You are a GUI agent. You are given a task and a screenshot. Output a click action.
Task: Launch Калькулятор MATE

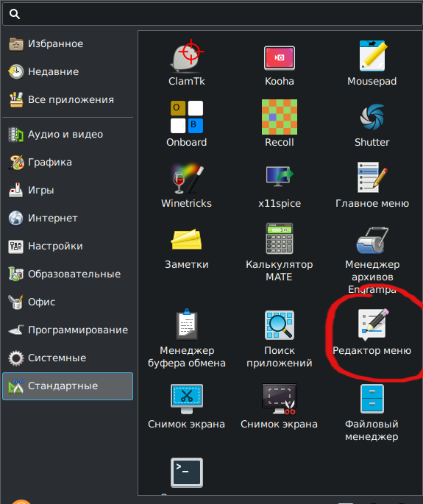click(280, 252)
